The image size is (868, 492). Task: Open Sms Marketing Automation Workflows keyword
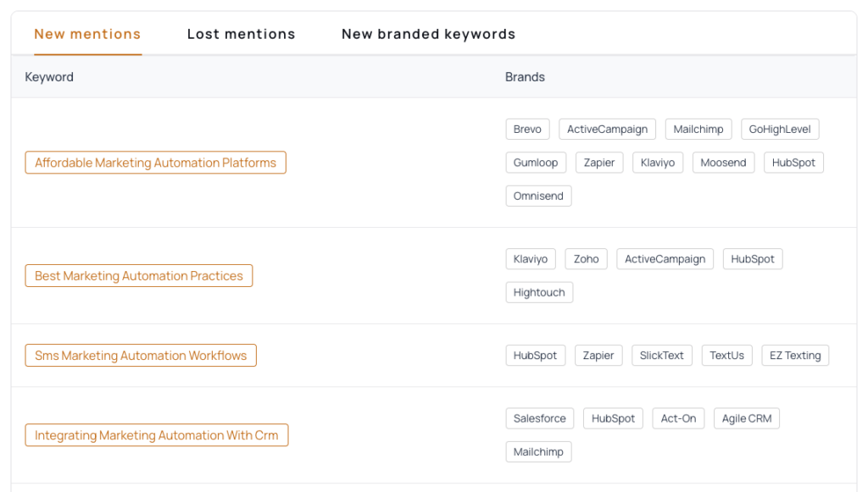coord(141,356)
